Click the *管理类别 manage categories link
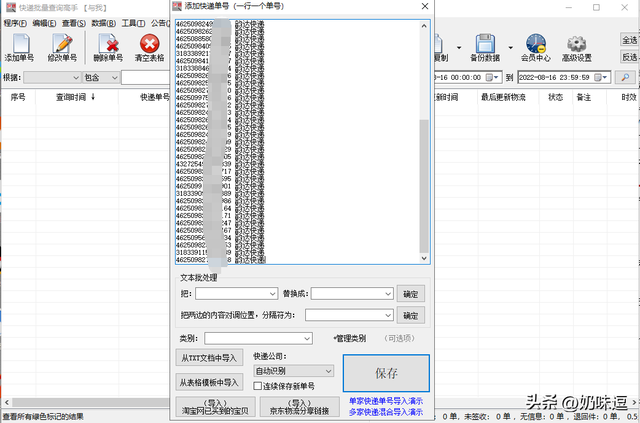This screenshot has width=640, height=423. 349,338
